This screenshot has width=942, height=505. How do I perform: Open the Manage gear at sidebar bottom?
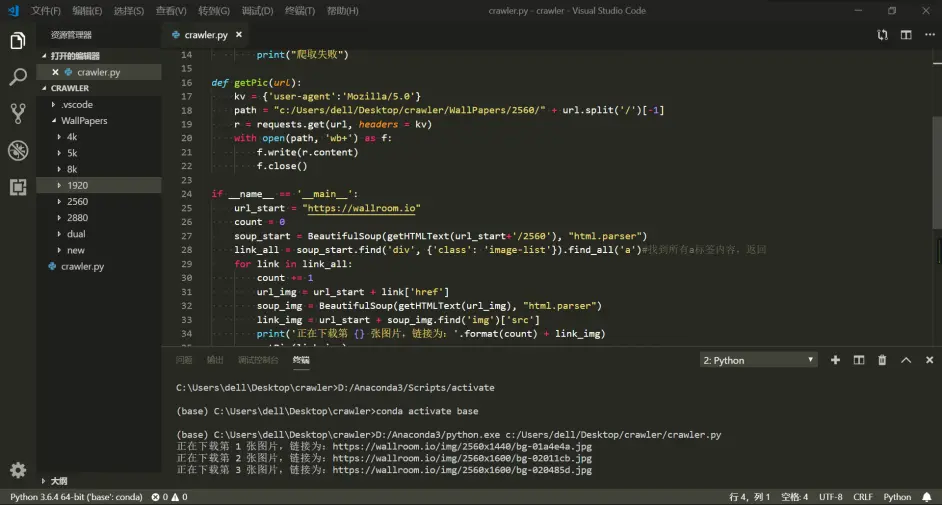[x=18, y=470]
